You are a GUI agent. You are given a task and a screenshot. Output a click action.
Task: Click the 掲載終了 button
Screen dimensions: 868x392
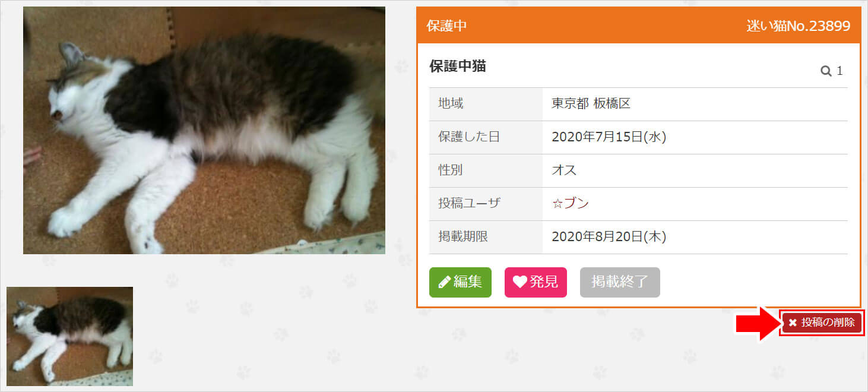620,282
